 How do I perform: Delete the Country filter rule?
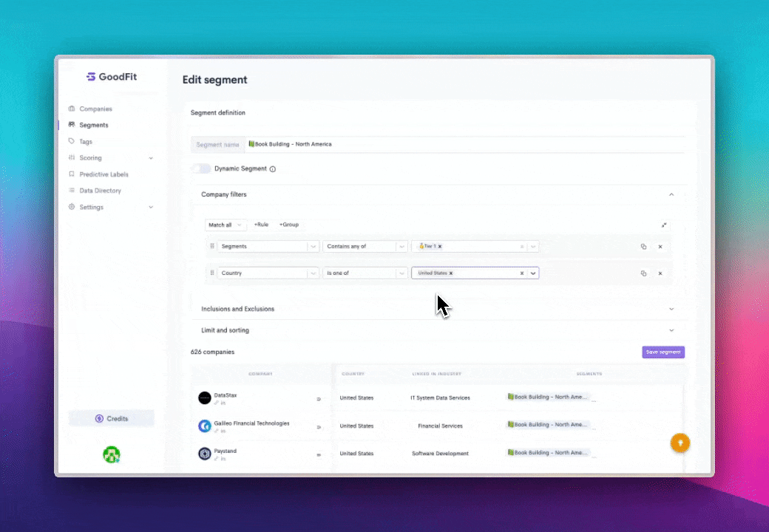[x=660, y=273]
